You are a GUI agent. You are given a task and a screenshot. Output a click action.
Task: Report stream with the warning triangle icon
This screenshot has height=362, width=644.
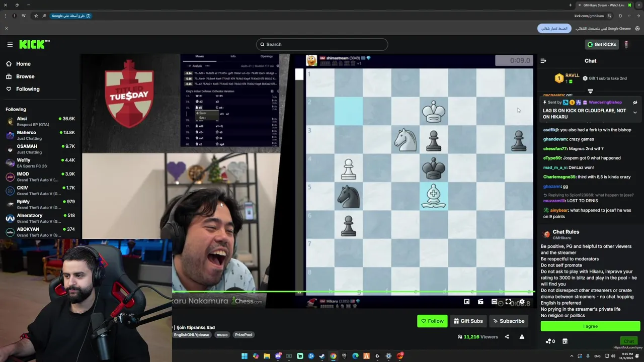(522, 337)
